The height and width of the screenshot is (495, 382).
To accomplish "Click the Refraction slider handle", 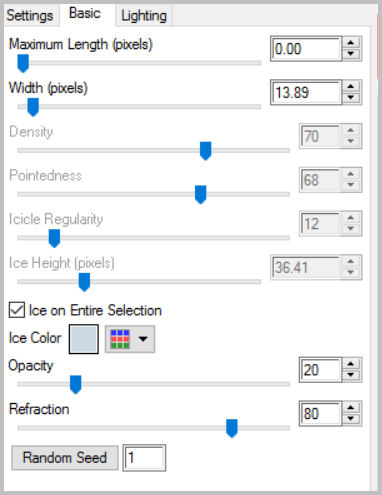I will tap(232, 428).
